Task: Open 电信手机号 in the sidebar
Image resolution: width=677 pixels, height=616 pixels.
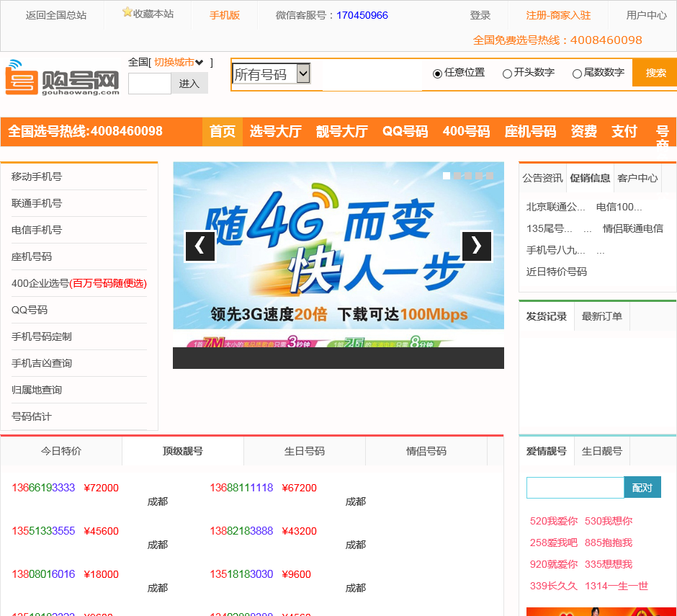Action: coord(37,230)
